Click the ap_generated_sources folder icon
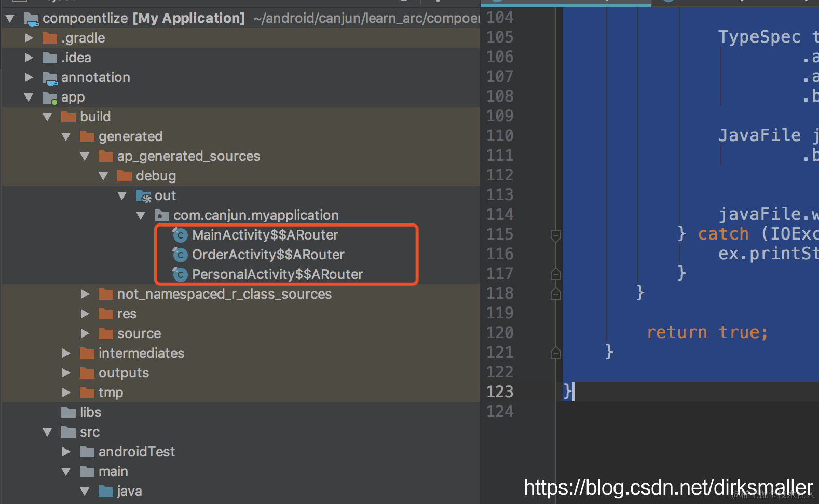The width and height of the screenshot is (819, 504). pos(106,156)
